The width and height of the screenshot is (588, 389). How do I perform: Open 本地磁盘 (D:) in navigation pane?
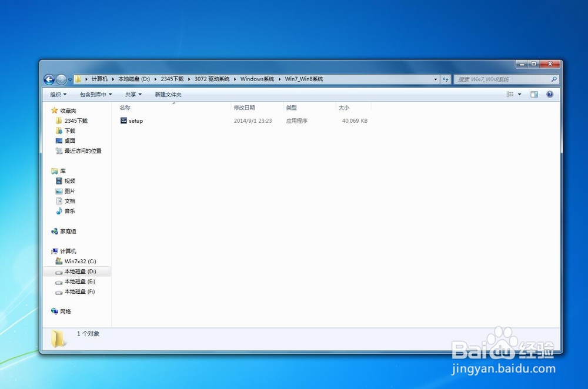(x=80, y=271)
